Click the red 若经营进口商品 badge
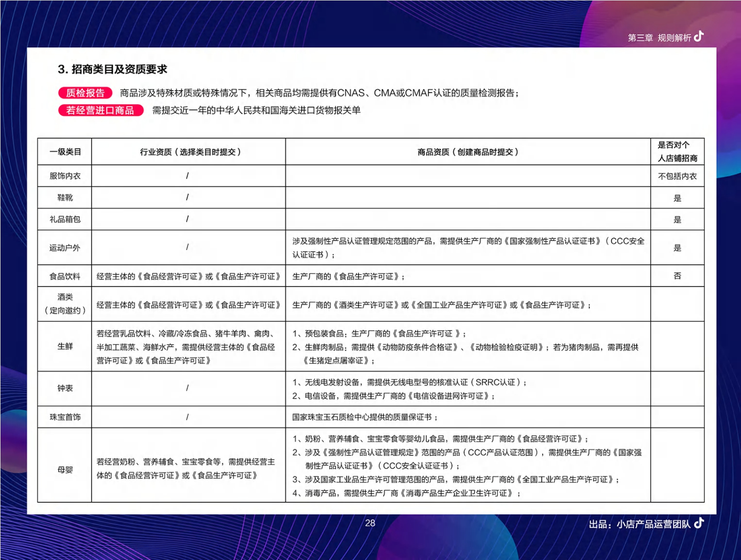The height and width of the screenshot is (560, 741). [x=101, y=110]
